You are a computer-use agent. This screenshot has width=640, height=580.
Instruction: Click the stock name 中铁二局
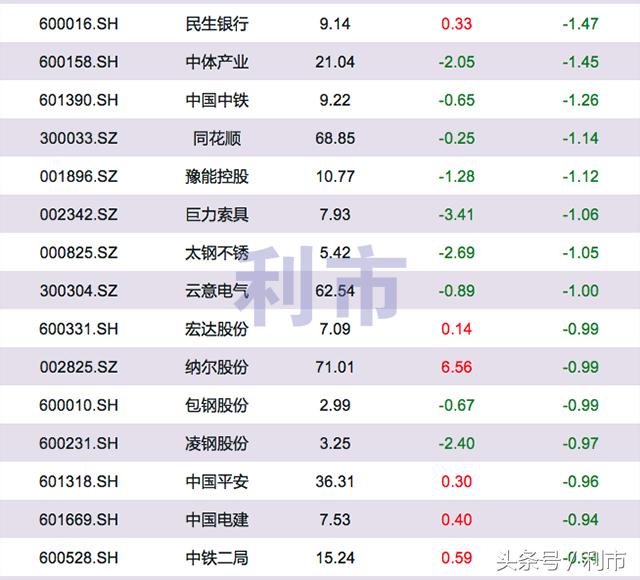point(217,558)
